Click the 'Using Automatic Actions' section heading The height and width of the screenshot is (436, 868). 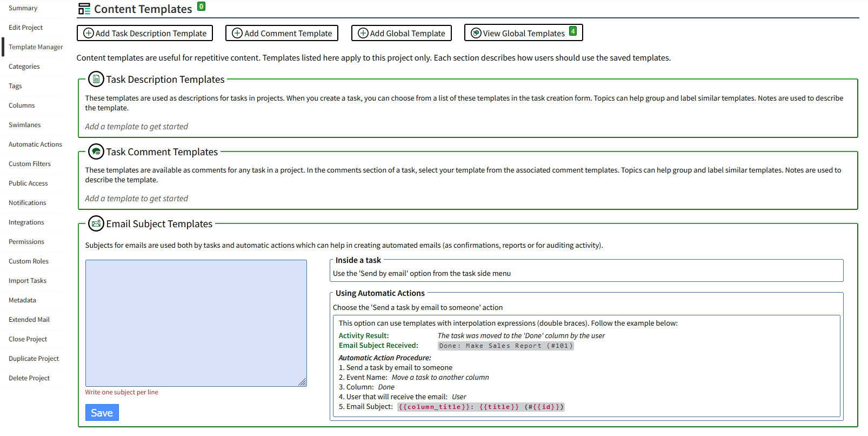[x=380, y=293]
